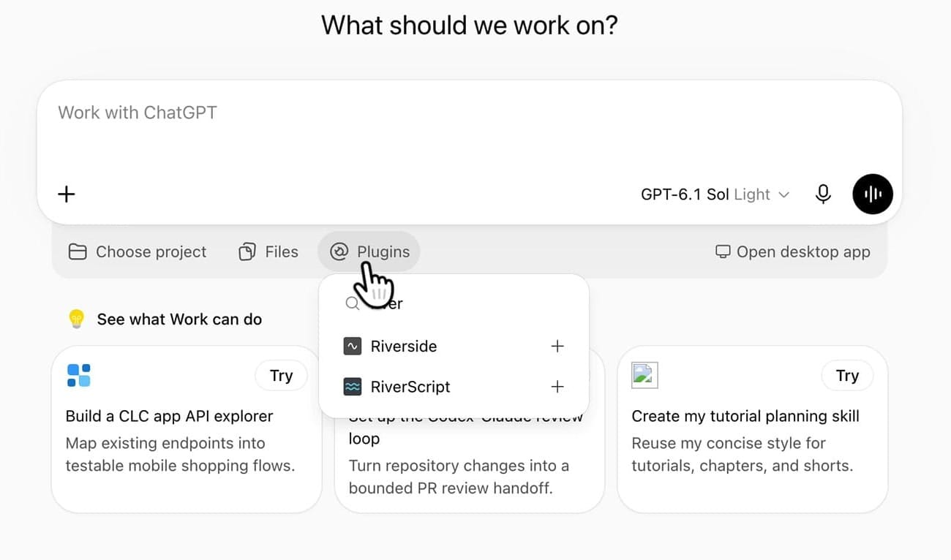Screen dimensions: 951x560
Task: Click the Riverside plugin logo icon
Action: [353, 347]
